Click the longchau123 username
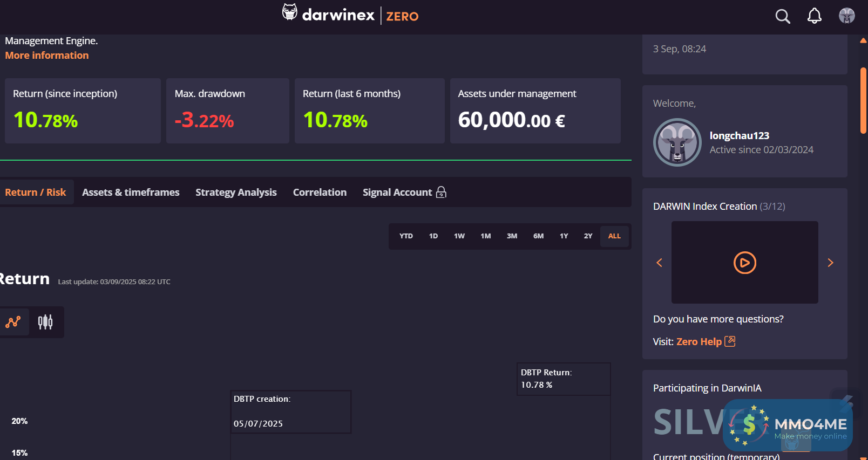The width and height of the screenshot is (868, 460). (740, 136)
